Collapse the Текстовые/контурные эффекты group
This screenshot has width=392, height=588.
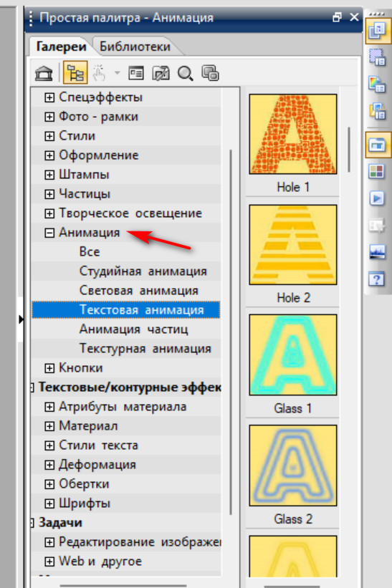coord(33,387)
